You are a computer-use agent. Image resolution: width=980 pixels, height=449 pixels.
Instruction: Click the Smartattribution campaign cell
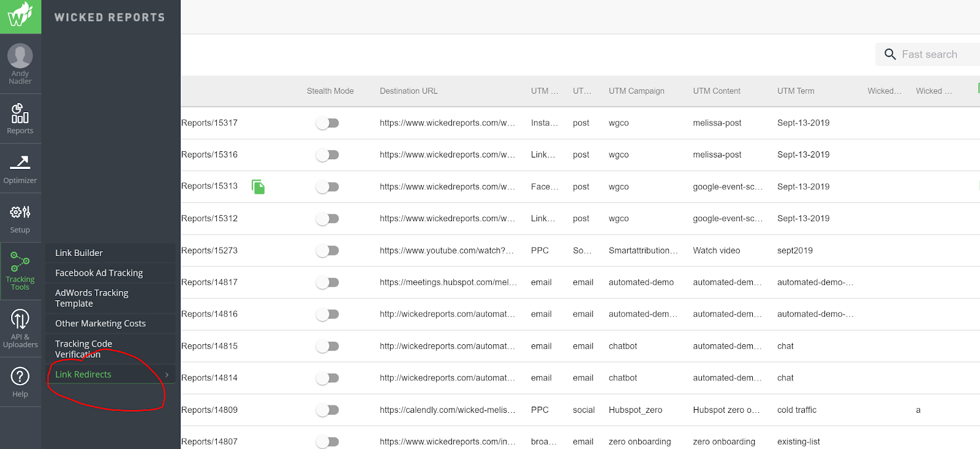tap(643, 251)
